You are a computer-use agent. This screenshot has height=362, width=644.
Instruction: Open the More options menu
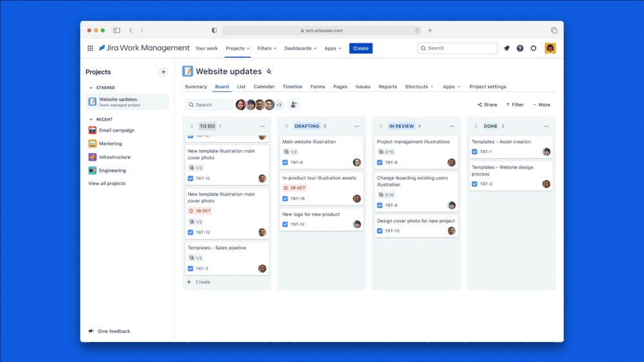(x=542, y=104)
